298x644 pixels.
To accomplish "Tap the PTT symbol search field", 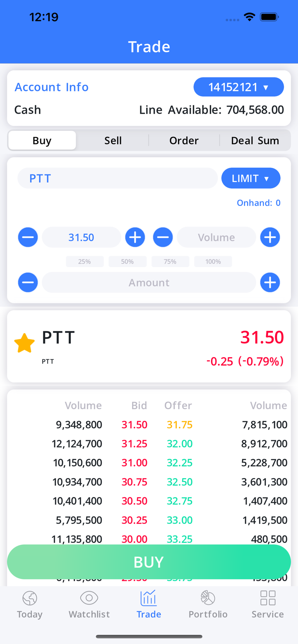I will click(118, 179).
